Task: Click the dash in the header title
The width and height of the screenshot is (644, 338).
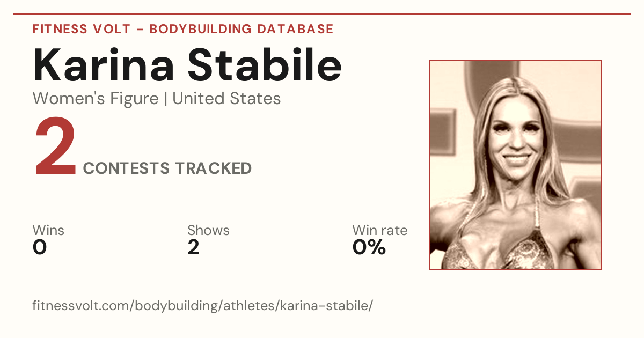Action: pos(139,29)
